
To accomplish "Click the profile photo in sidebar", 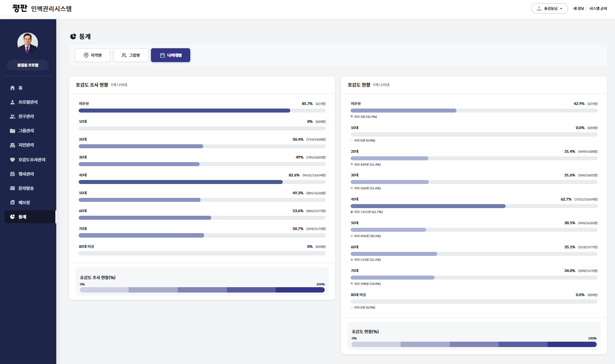I will point(28,43).
